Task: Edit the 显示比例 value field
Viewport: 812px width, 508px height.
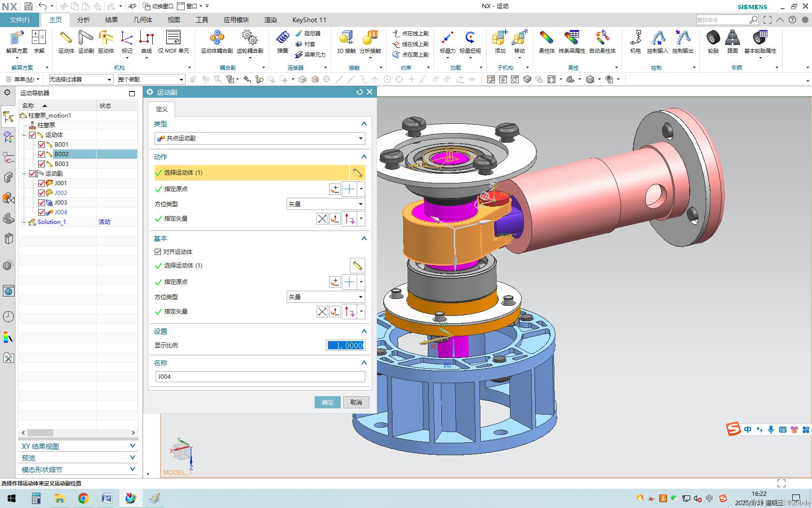Action: pos(345,345)
